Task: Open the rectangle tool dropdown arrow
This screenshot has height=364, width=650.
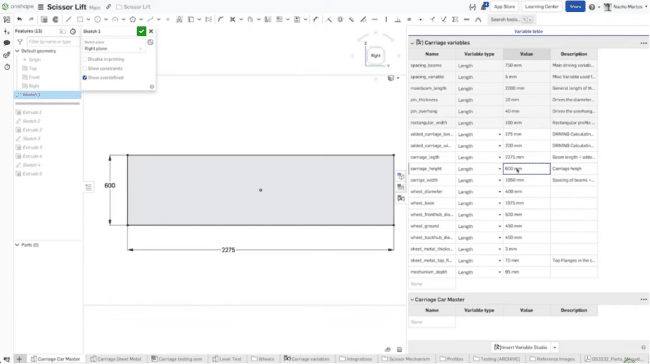Action: point(88,19)
